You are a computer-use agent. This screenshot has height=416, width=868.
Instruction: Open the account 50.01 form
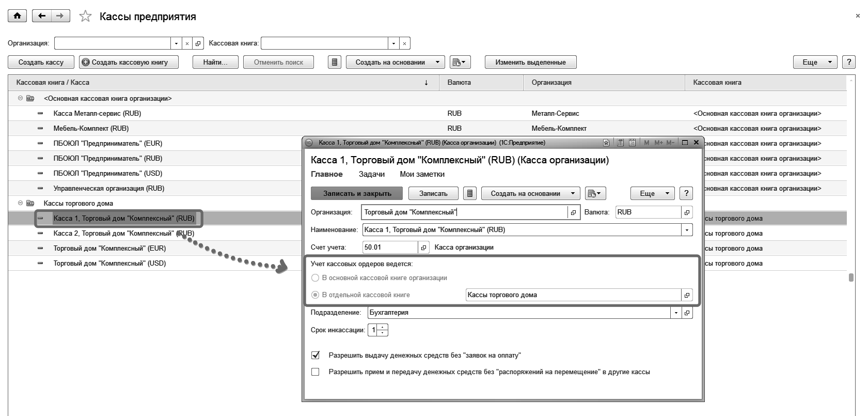[423, 248]
